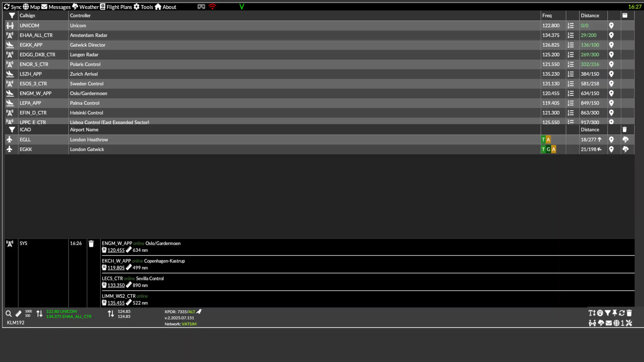Click the gauge icon in bottom toolbar
The height and width of the screenshot is (362, 644).
(x=600, y=313)
